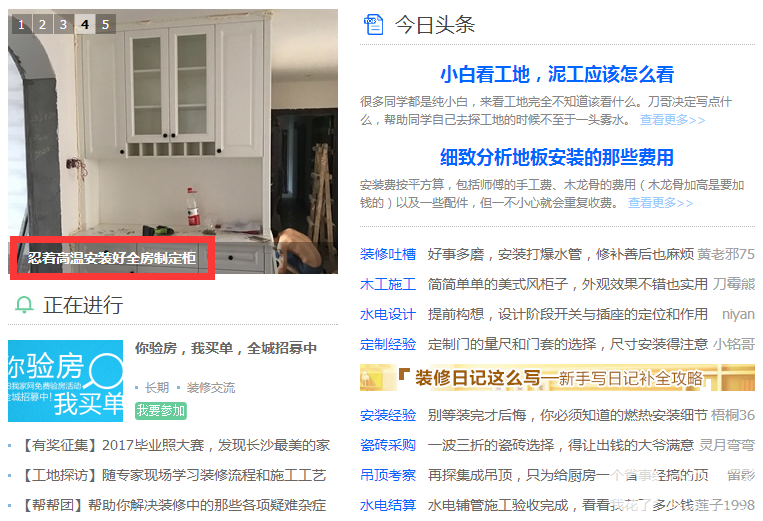This screenshot has height=521, width=763.
Task: Click the bell icon beside 正在进行
Action: [x=24, y=305]
